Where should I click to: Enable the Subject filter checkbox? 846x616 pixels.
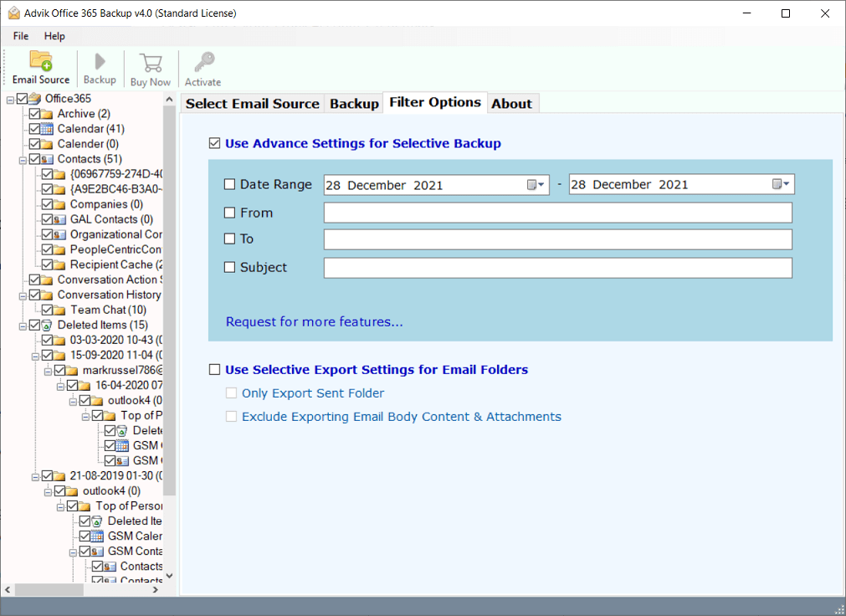click(230, 267)
